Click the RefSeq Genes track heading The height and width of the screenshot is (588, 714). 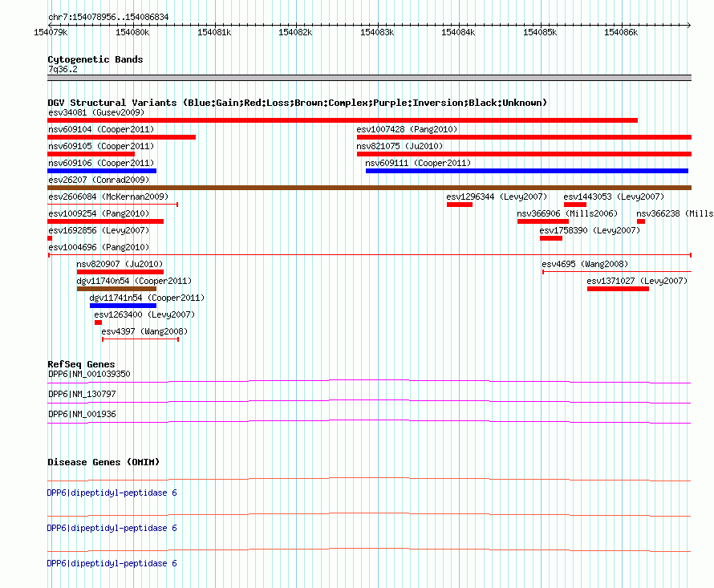tap(81, 364)
